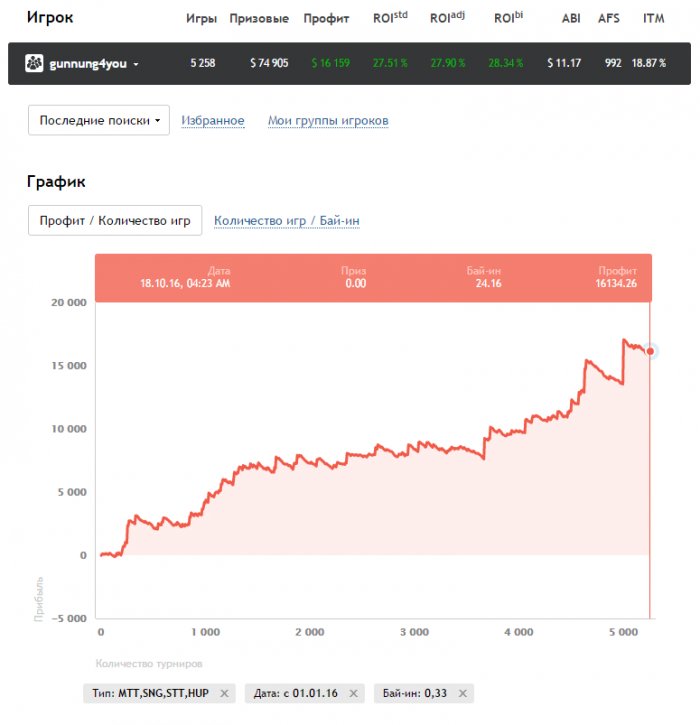Click the Тип: MTT,SNG,STT,HUP filter tag
700x725 pixels.
click(x=150, y=693)
